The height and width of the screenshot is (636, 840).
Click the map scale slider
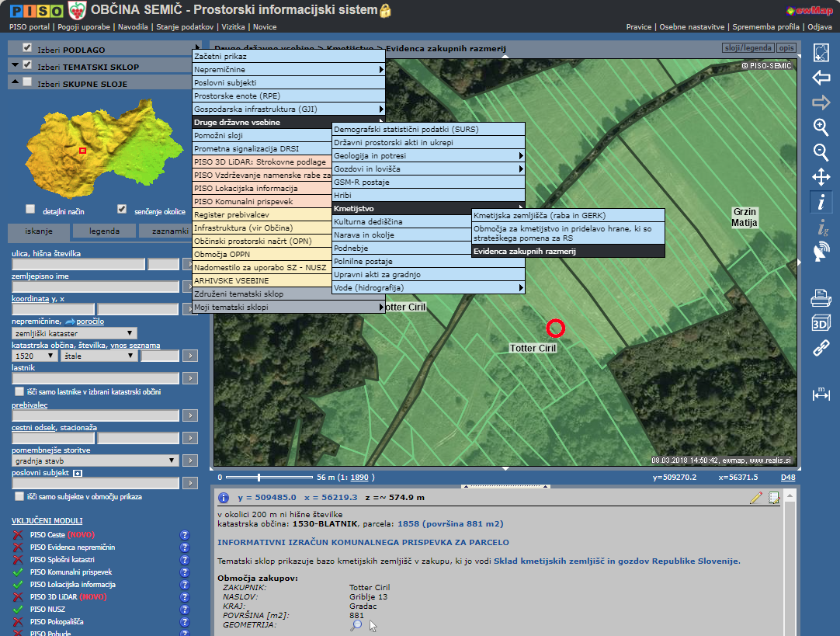pyautogui.click(x=259, y=478)
